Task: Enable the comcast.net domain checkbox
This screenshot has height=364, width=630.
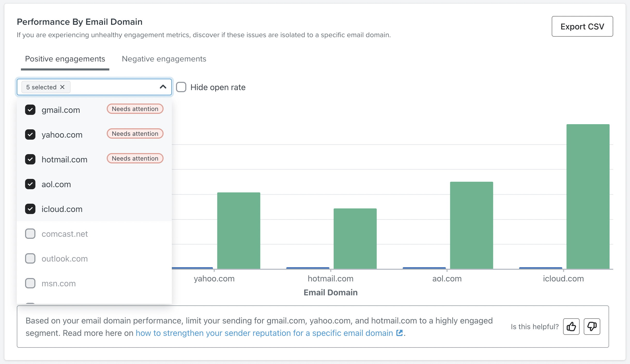Action: pyautogui.click(x=30, y=234)
